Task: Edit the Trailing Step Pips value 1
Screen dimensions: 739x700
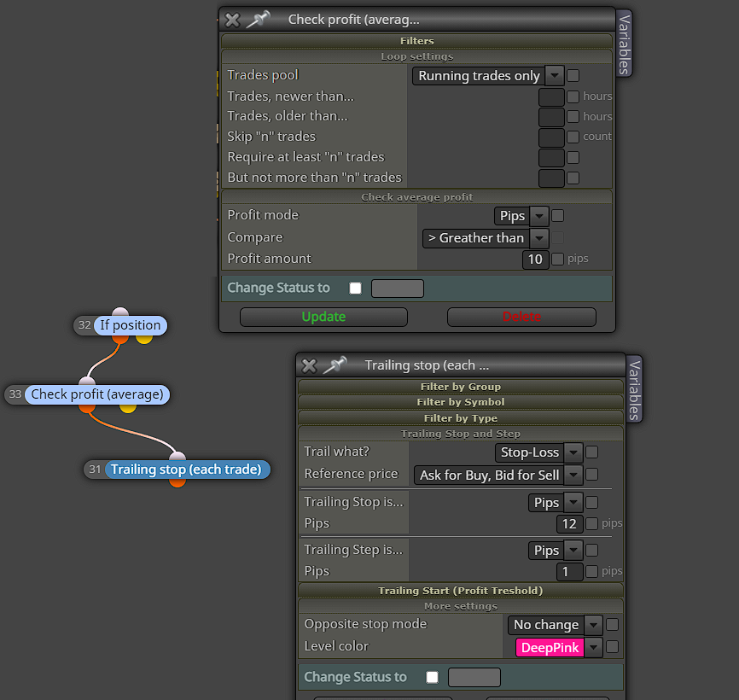Action: point(569,572)
